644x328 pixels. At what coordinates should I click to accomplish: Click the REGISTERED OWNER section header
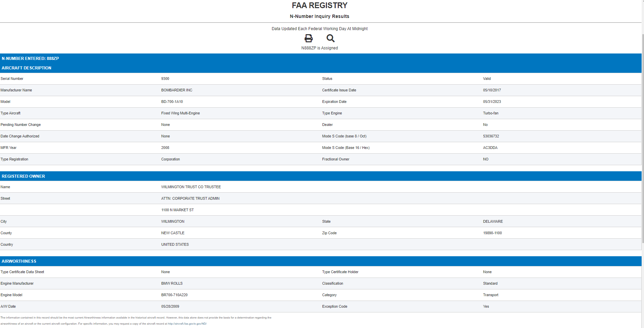[x=23, y=176]
